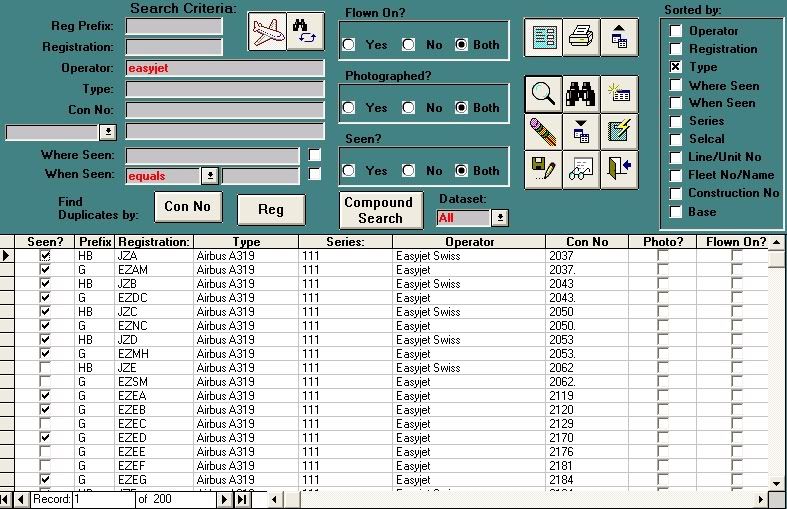The width and height of the screenshot is (787, 509).
Task: Click the floppy disk save icon
Action: 543,169
